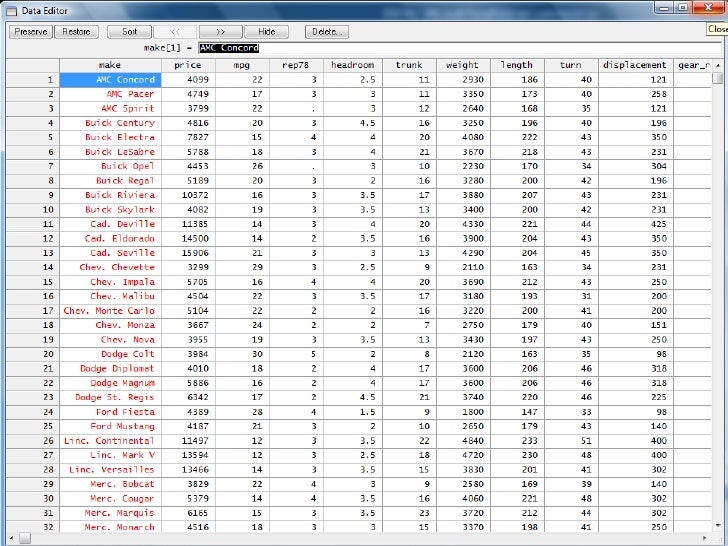
Task: Select the AMC Pacer cell
Action: 110,94
